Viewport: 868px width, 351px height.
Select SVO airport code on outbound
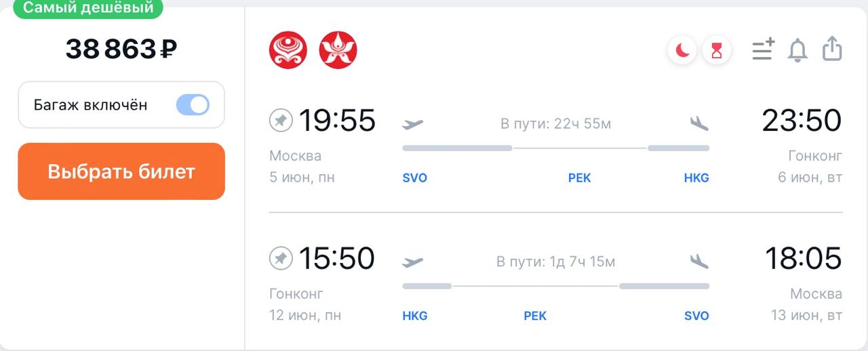point(415,178)
